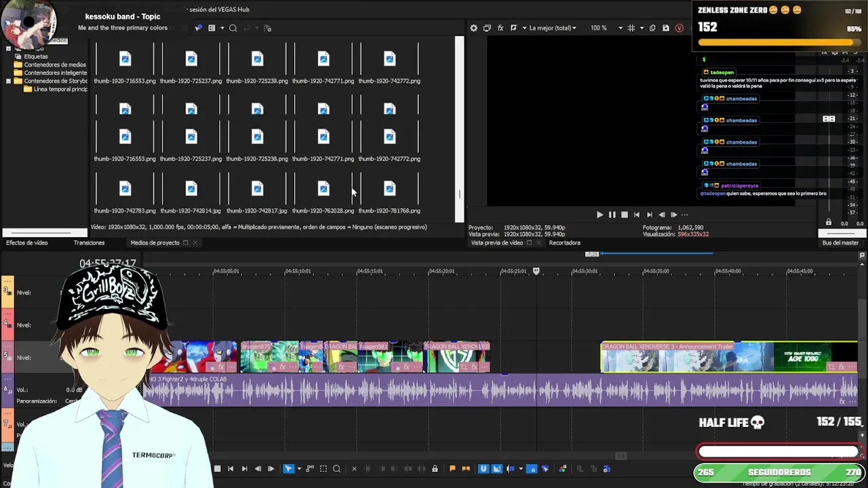
Task: Open media view options list icon
Action: (x=212, y=28)
